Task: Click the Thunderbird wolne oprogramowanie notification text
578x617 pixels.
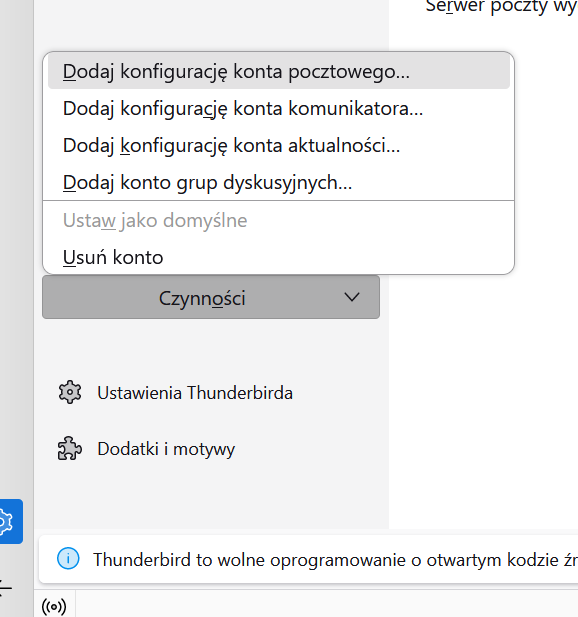Action: coord(335,560)
